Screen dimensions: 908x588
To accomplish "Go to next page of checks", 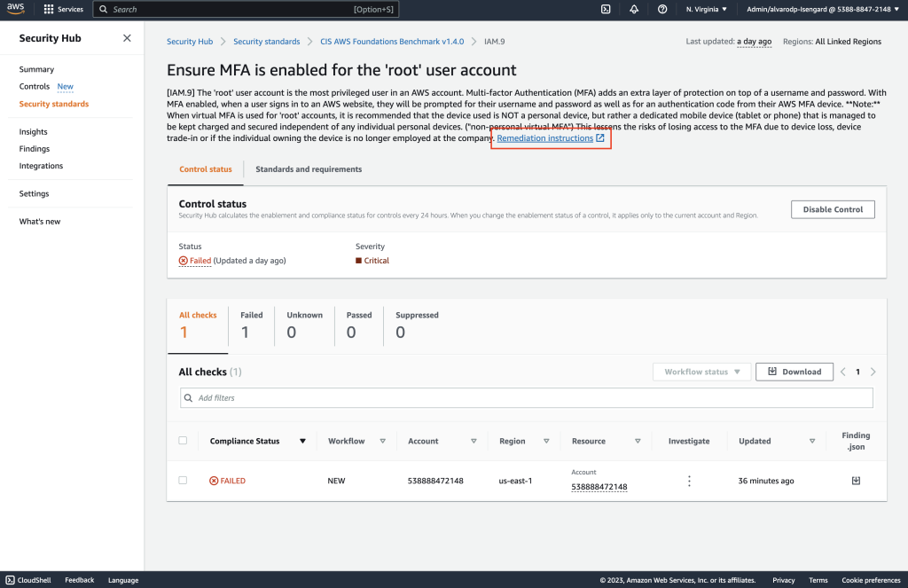I will coord(873,372).
